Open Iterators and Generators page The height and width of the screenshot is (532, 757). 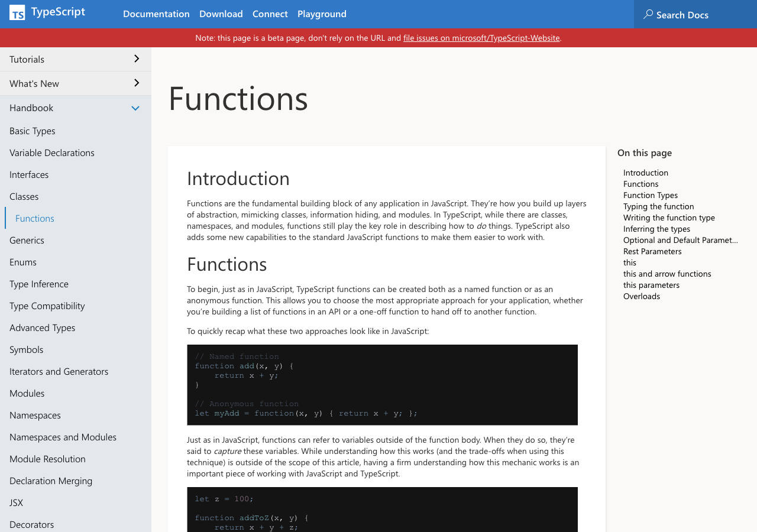[x=59, y=371]
